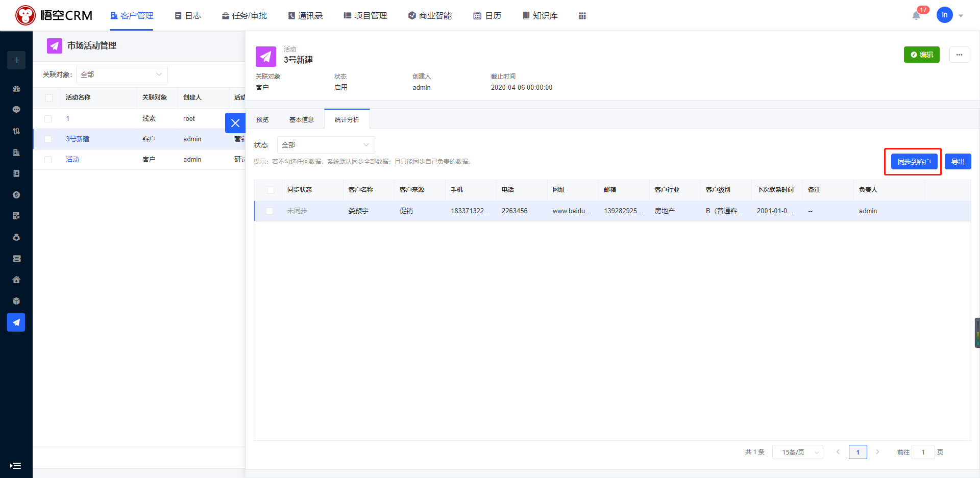Click page number 1 in pagination
The image size is (980, 478).
click(858, 452)
